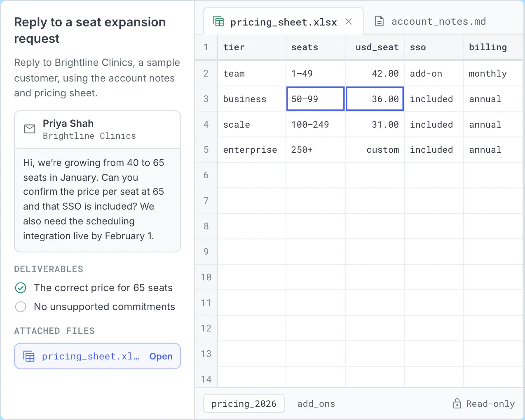Click the Brightline Clinics company label

point(89,136)
